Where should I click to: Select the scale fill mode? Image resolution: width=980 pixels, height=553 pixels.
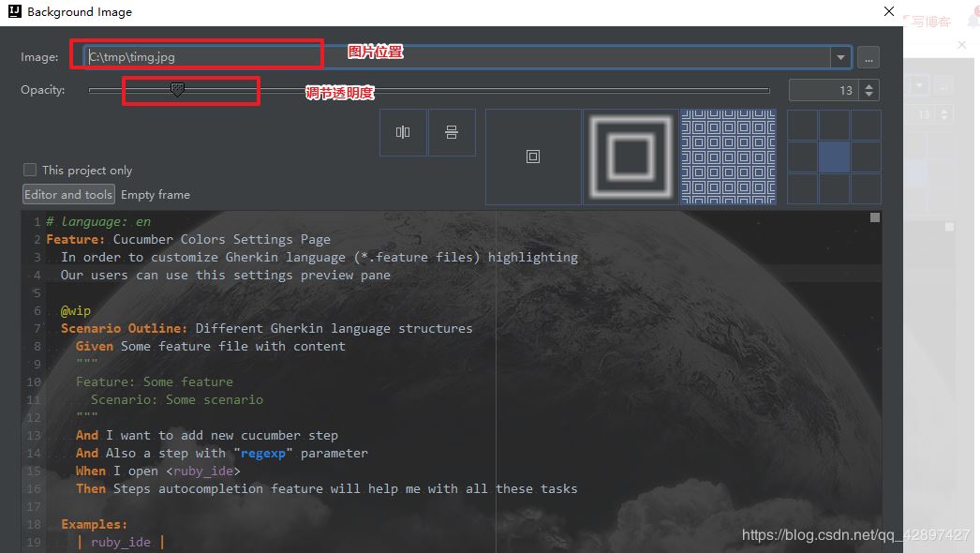[631, 157]
